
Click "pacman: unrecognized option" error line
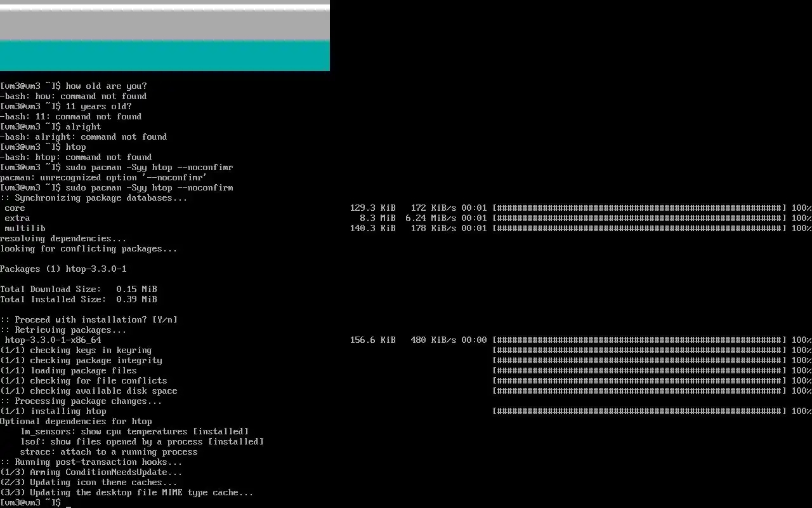pos(104,178)
